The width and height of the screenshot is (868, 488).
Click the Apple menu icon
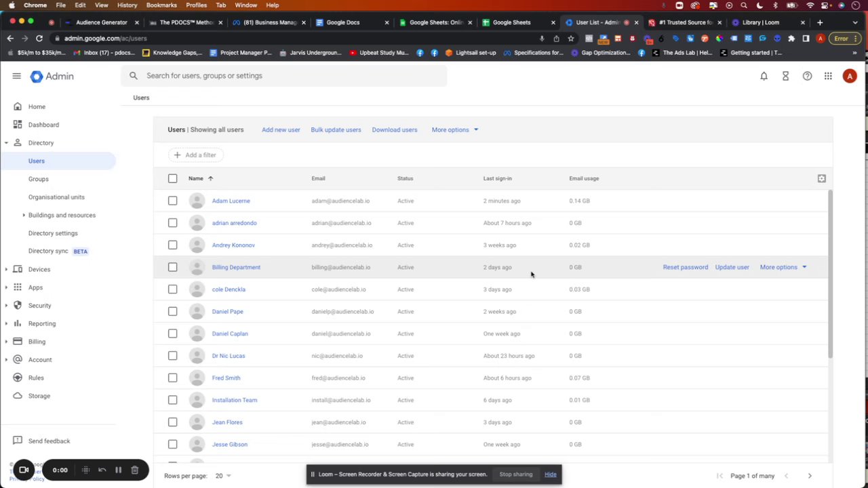click(x=12, y=5)
